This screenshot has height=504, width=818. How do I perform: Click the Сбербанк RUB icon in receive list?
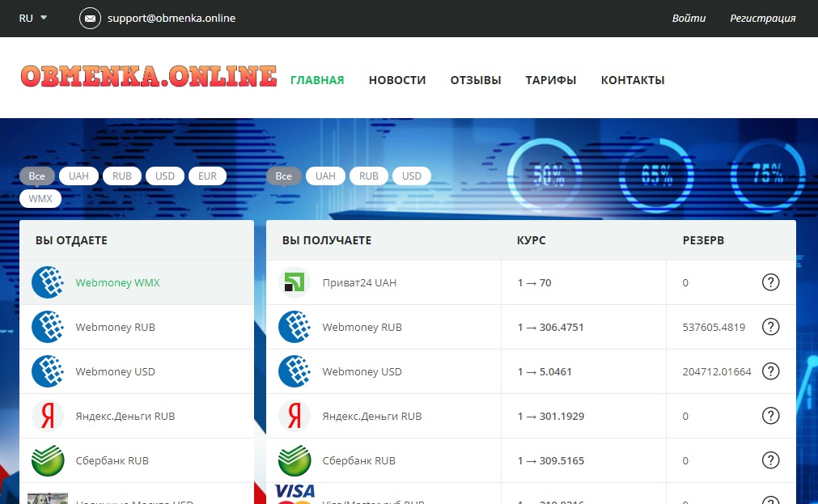click(295, 460)
